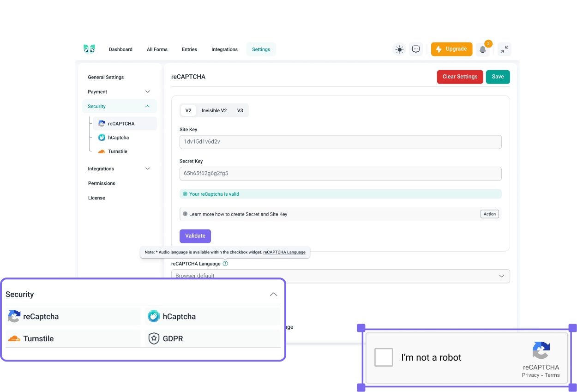Switch to V3 tab

click(x=240, y=110)
